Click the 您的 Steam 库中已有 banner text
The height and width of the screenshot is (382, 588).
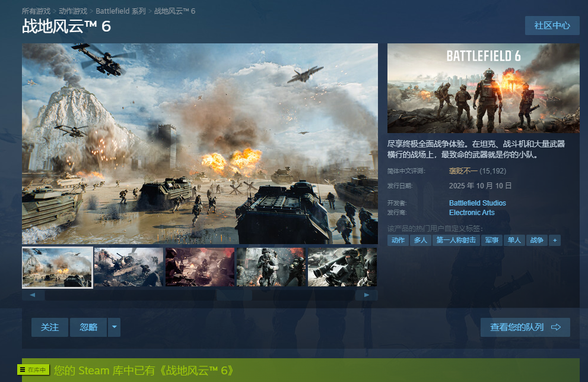tap(143, 371)
